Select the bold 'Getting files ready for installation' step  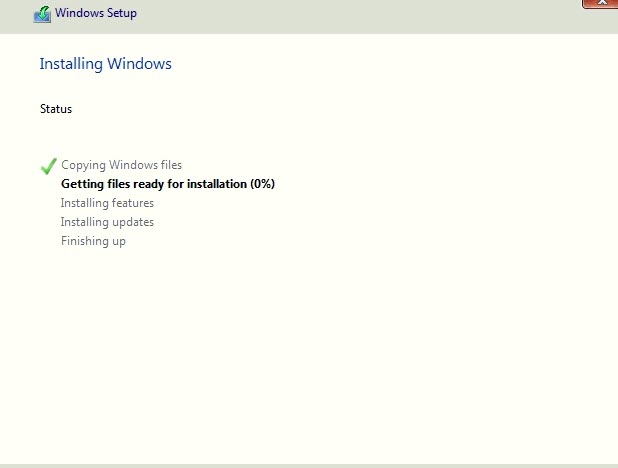tap(154, 184)
